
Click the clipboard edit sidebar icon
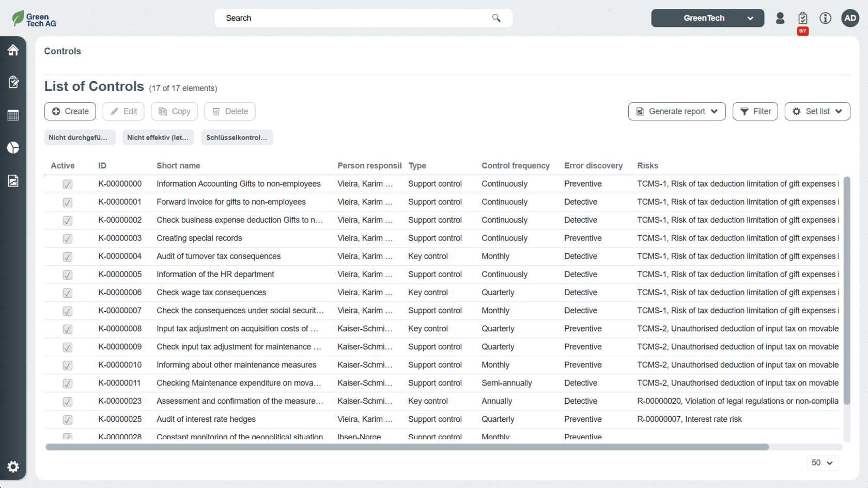point(13,82)
